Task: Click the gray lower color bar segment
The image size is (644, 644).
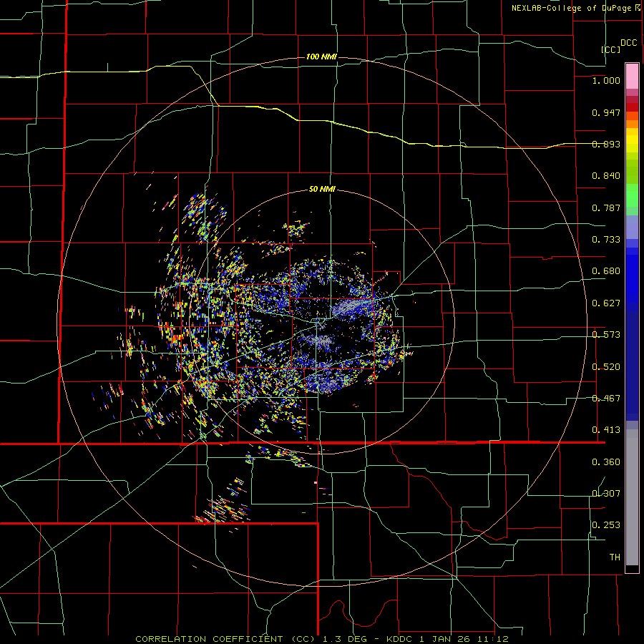Action: click(632, 497)
